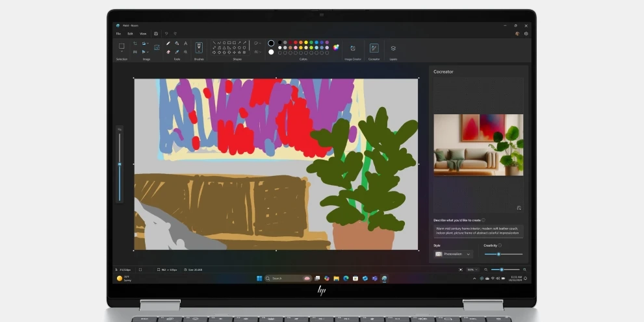
Task: Click the Redo arrow
Action: tap(175, 34)
